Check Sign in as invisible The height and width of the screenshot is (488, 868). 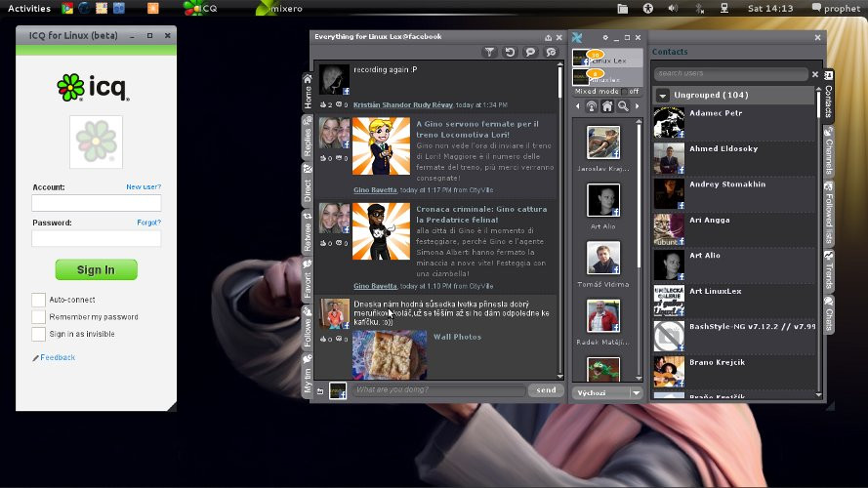38,334
